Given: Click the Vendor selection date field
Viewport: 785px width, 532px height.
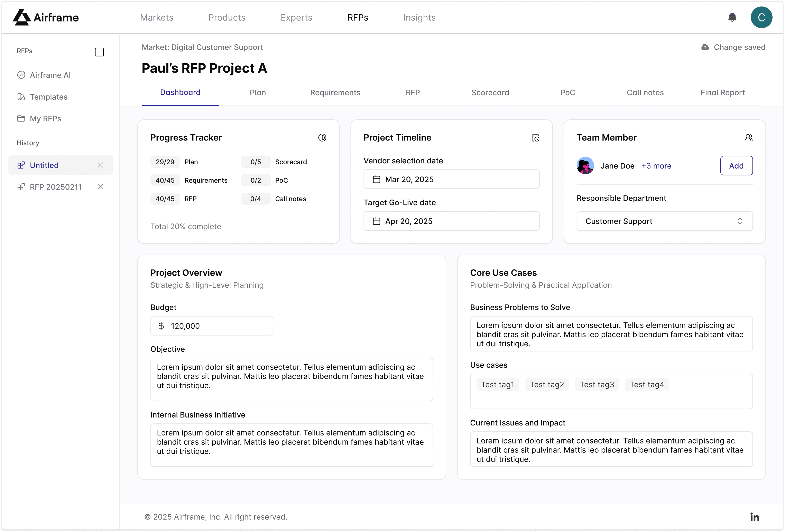Looking at the screenshot, I should coord(451,179).
